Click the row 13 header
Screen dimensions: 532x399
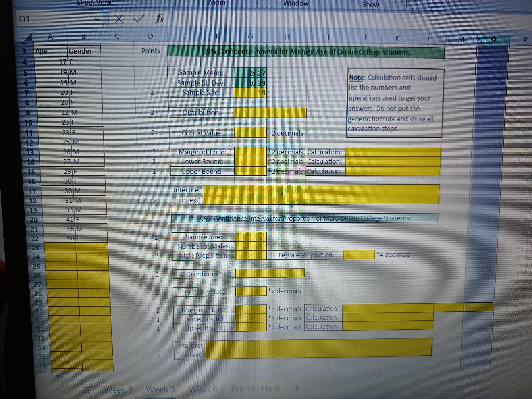point(30,152)
